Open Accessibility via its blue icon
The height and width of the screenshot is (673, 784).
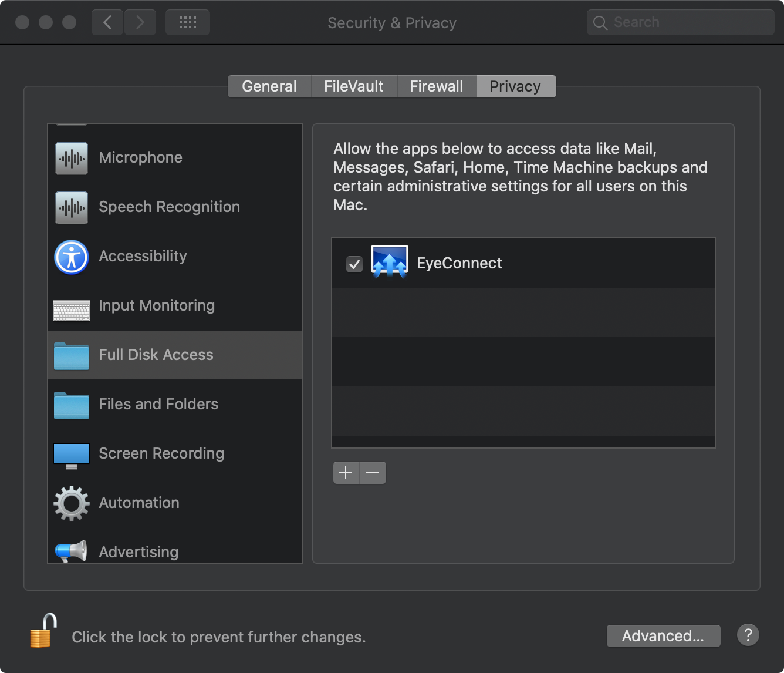72,257
